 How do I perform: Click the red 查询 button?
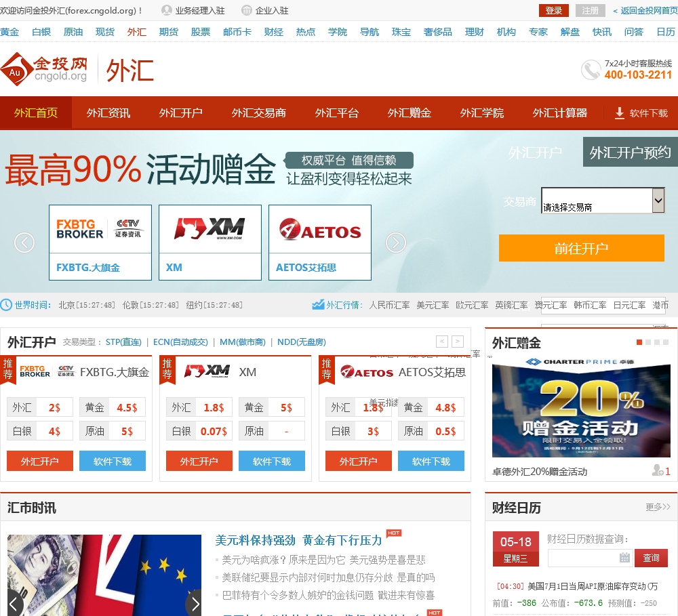pyautogui.click(x=651, y=558)
